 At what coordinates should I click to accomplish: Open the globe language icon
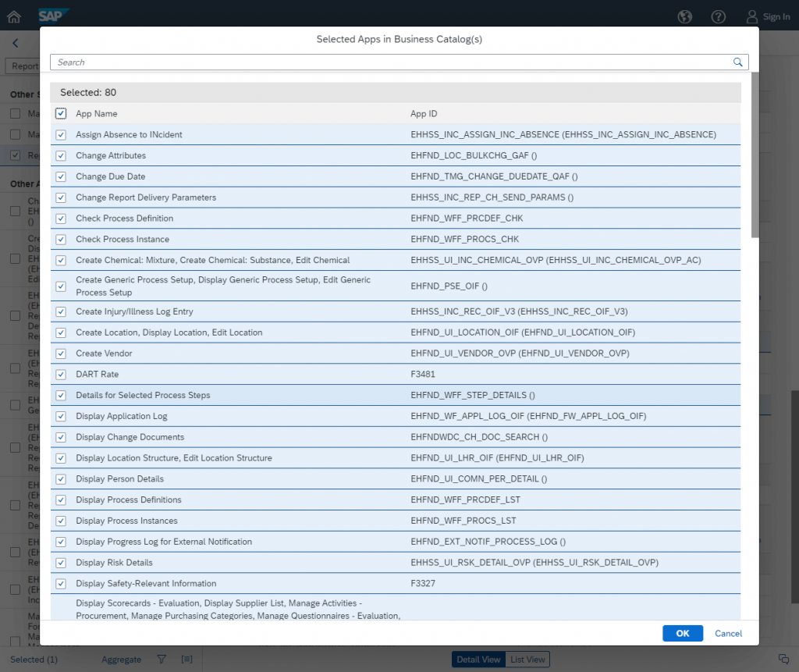click(x=685, y=17)
